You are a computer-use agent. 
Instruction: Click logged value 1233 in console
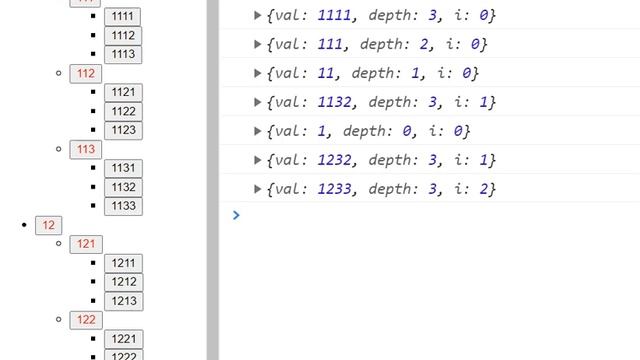[334, 189]
